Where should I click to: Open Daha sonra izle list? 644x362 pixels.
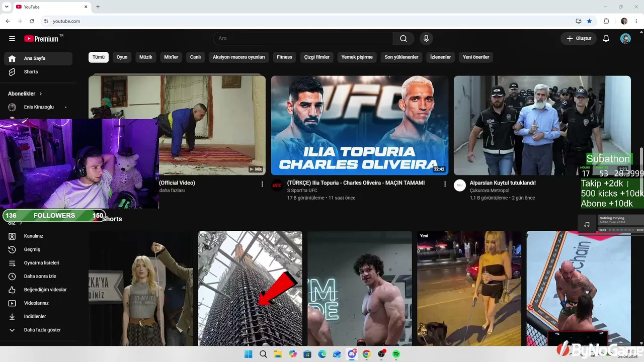(x=38, y=277)
